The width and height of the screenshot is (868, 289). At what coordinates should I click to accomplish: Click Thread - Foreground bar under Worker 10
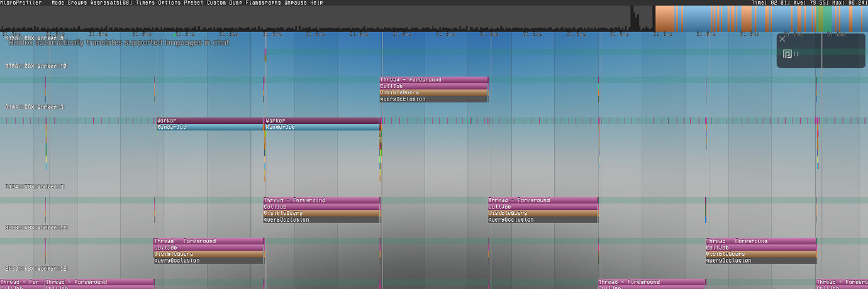[433, 80]
